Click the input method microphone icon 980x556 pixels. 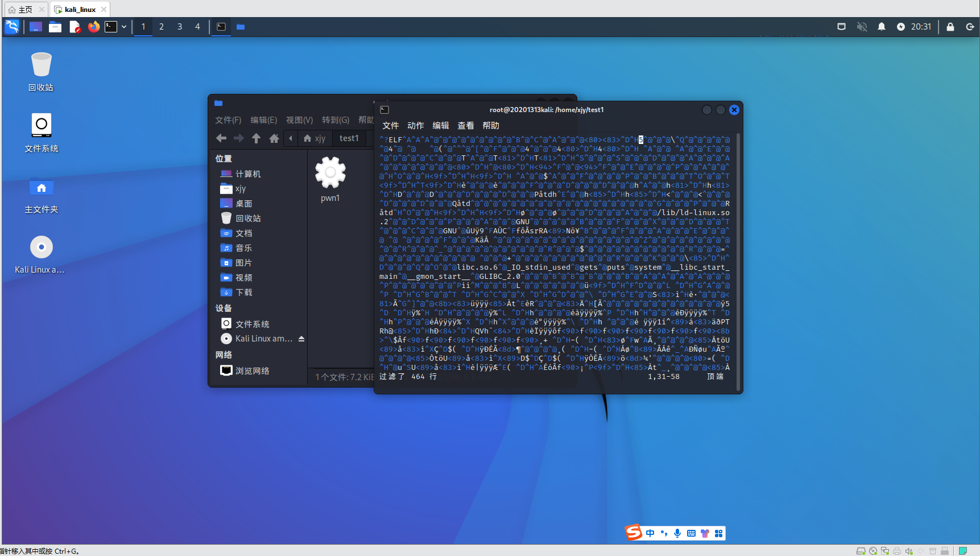pos(677,533)
